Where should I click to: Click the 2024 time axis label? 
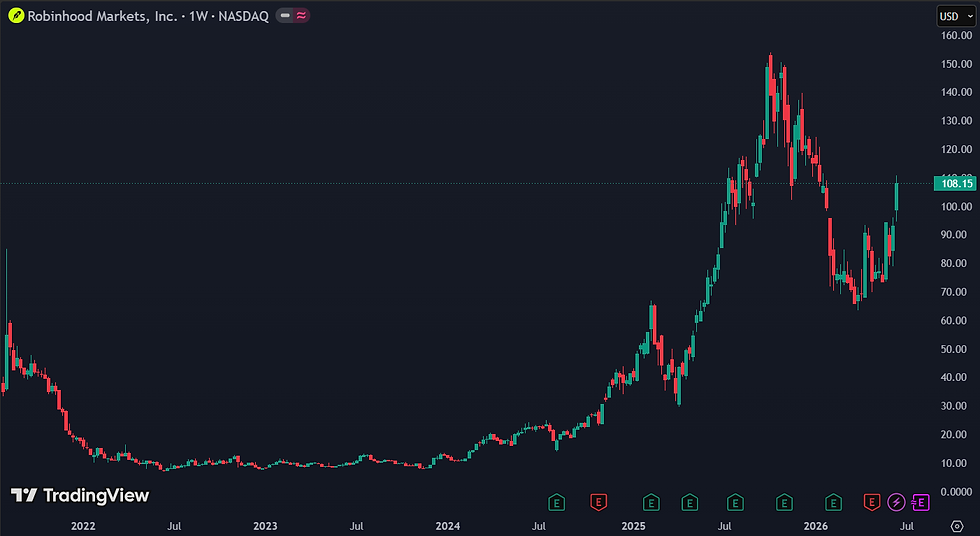pos(448,526)
